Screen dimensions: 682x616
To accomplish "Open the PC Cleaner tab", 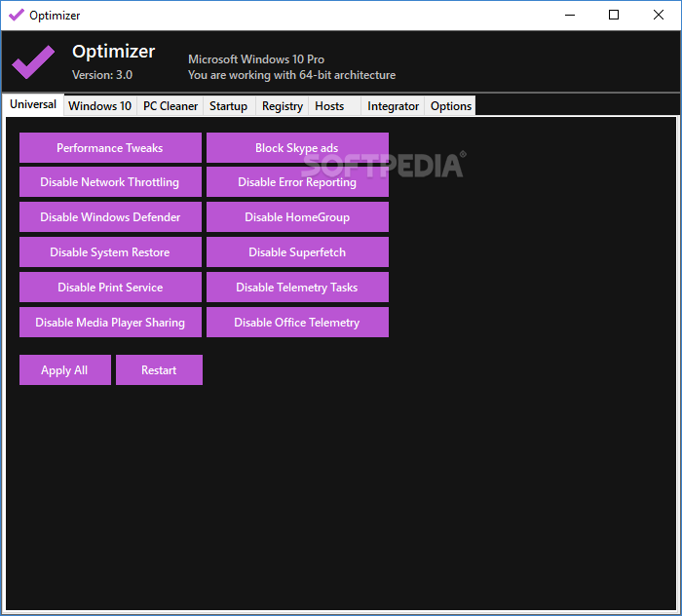I will point(170,106).
